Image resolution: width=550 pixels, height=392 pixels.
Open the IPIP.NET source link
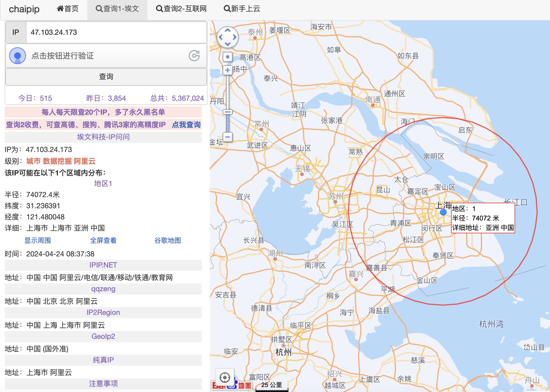[x=103, y=265]
